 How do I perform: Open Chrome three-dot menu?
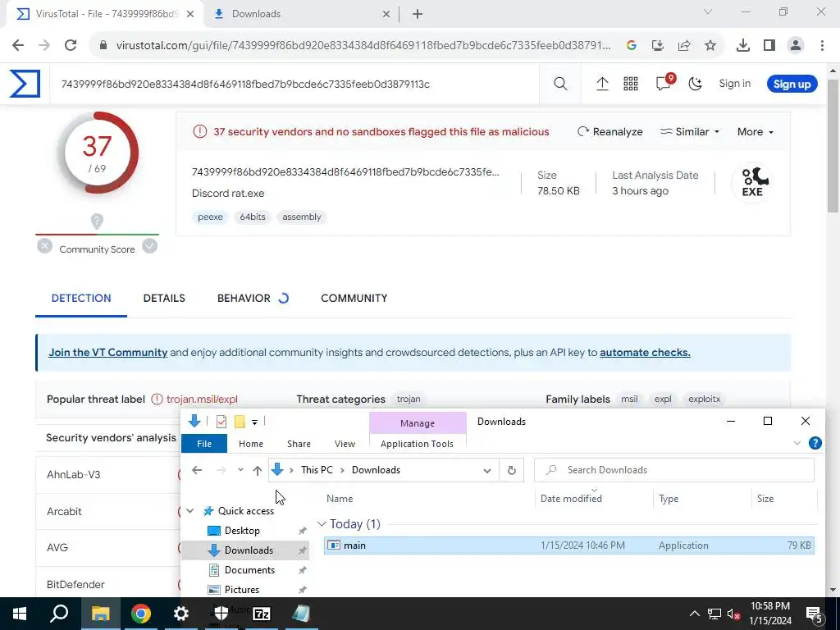click(822, 46)
